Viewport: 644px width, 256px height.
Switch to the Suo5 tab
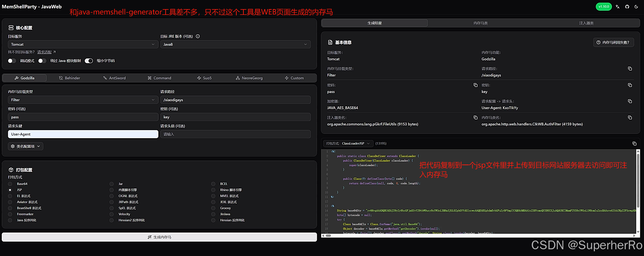click(204, 78)
